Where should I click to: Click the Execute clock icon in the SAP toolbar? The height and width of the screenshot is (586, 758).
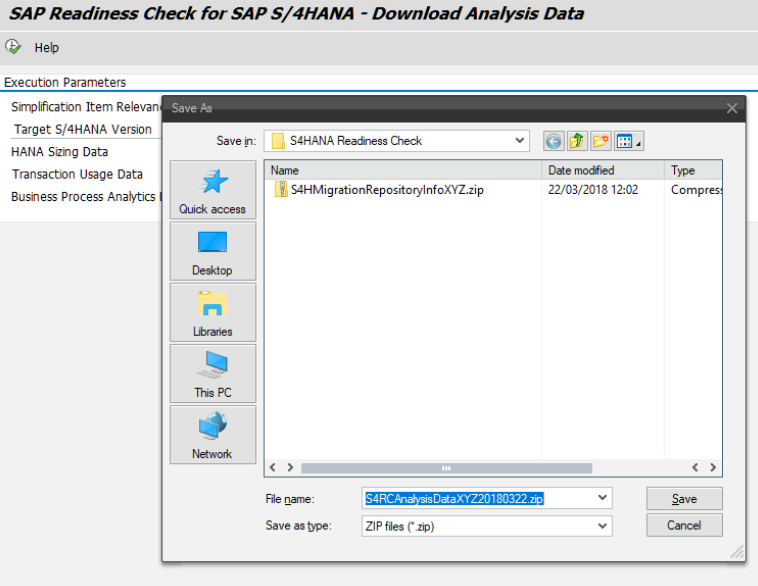tap(13, 47)
